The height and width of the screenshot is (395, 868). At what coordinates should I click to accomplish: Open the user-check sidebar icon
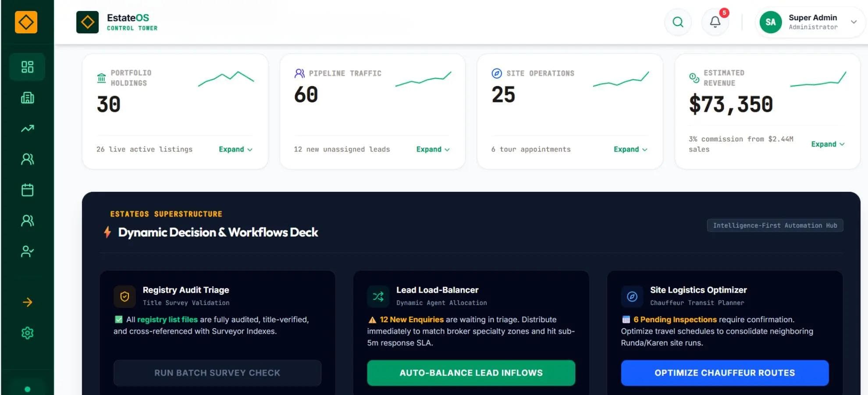point(27,251)
